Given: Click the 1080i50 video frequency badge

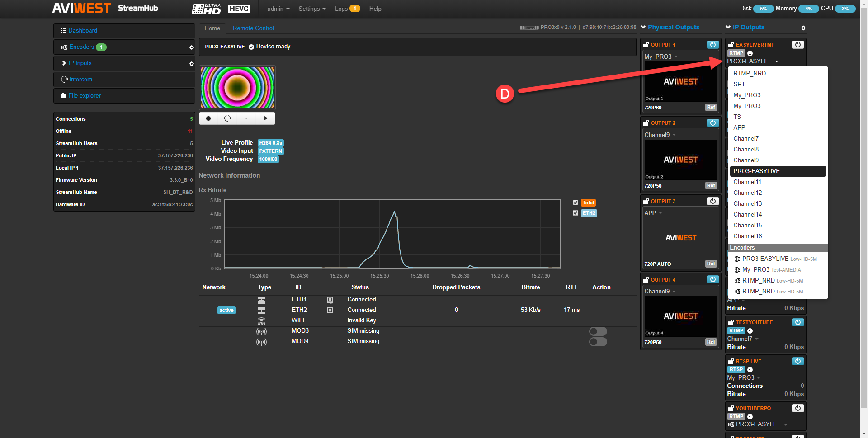Looking at the screenshot, I should 268,159.
